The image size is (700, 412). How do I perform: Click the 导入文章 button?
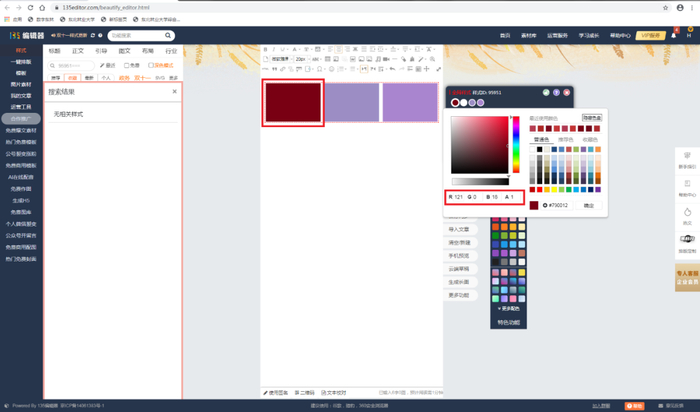tap(459, 229)
